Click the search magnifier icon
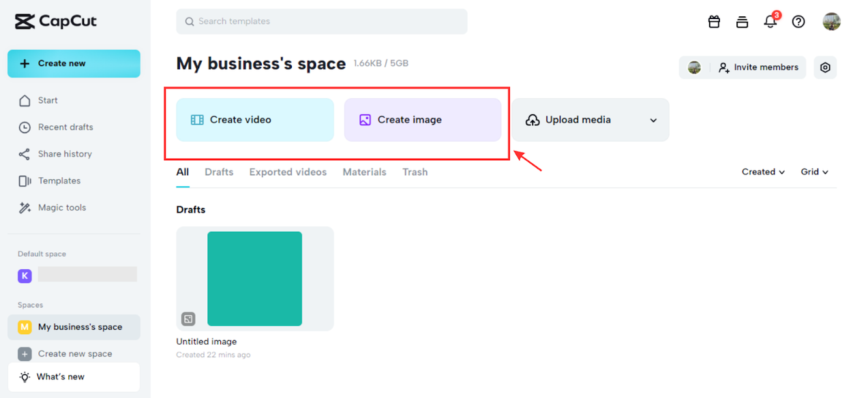This screenshot has height=398, width=868. [190, 21]
